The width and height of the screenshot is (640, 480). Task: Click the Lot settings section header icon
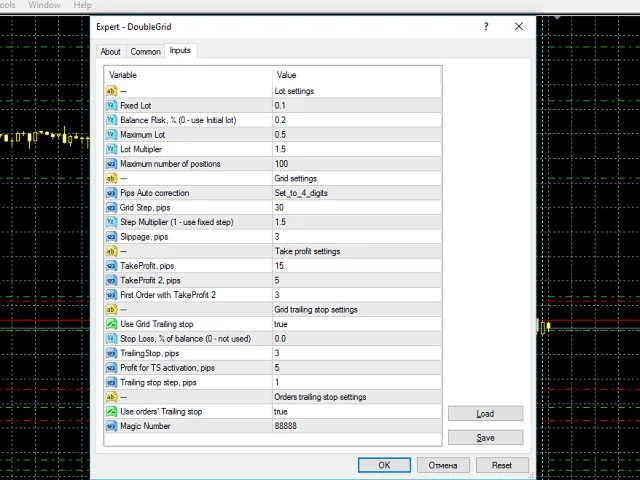click(111, 91)
